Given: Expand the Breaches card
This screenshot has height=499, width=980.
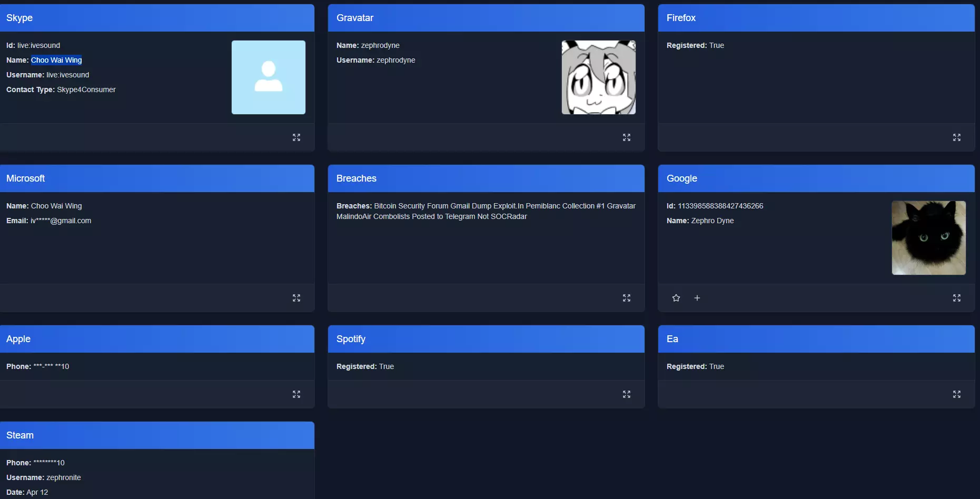Looking at the screenshot, I should coord(627,298).
